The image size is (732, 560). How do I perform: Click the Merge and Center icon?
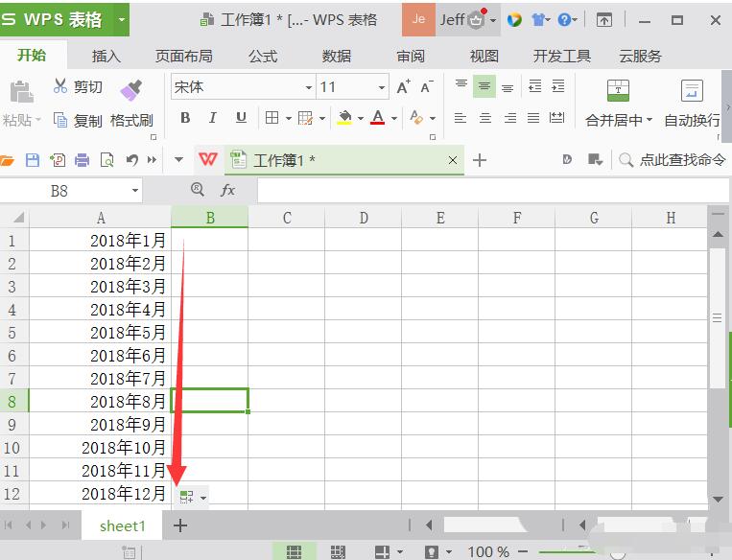(x=619, y=91)
